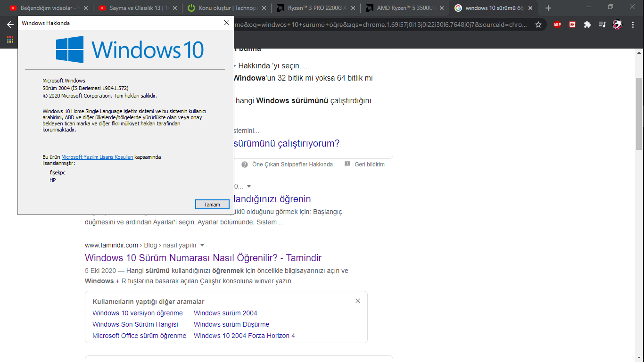
Task: Switch to the Sayma ve Olasılık 13 tab
Action: coord(137,8)
